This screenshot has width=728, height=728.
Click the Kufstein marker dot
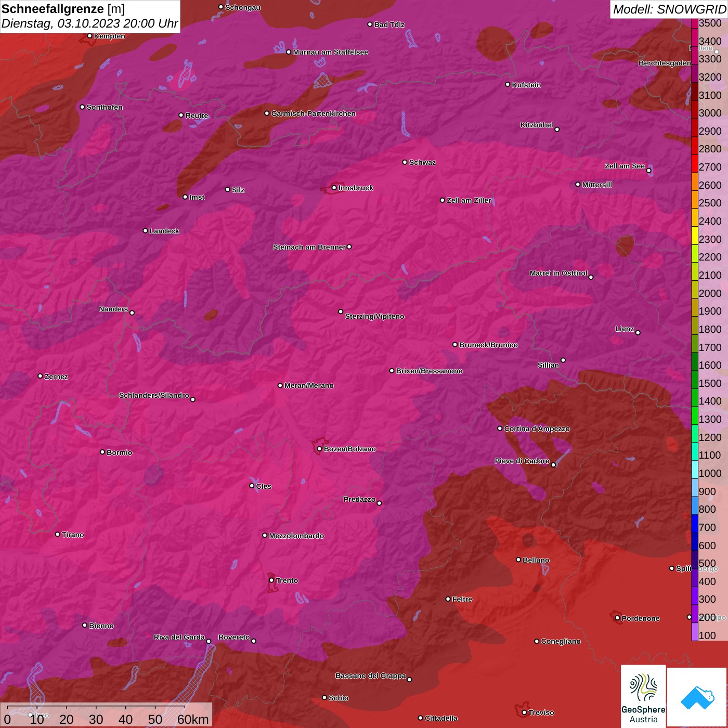coord(508,84)
